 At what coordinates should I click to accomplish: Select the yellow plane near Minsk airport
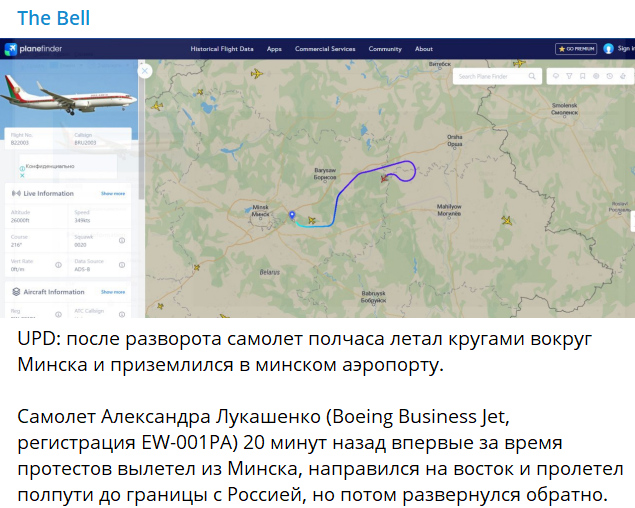click(311, 220)
